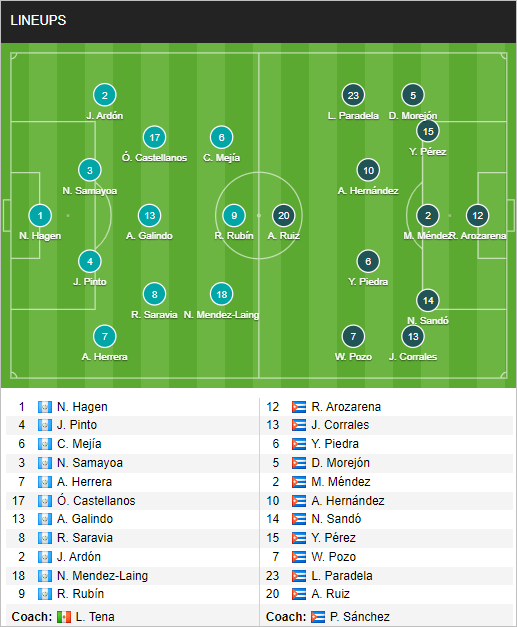The width and height of the screenshot is (517, 627).
Task: Click R. Arozarena's number 12 goalkeeper circle
Action: click(x=478, y=216)
